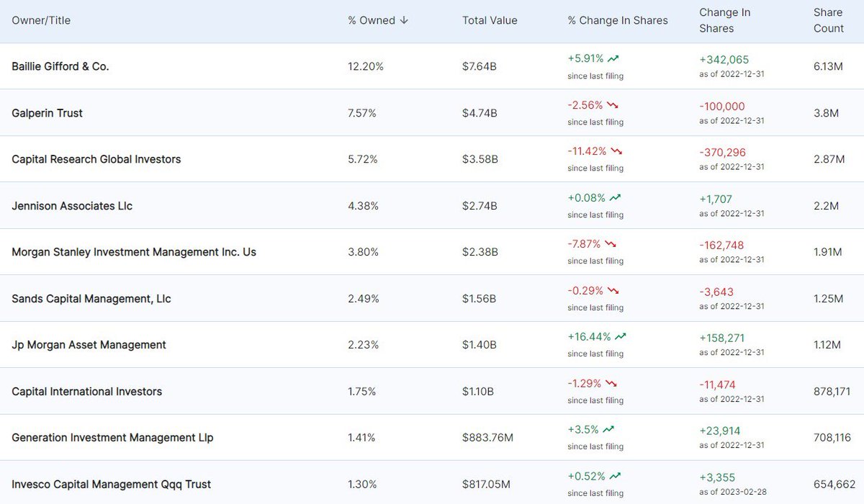The width and height of the screenshot is (864, 504).
Task: Click the 1.12M share count
Action: 827,345
